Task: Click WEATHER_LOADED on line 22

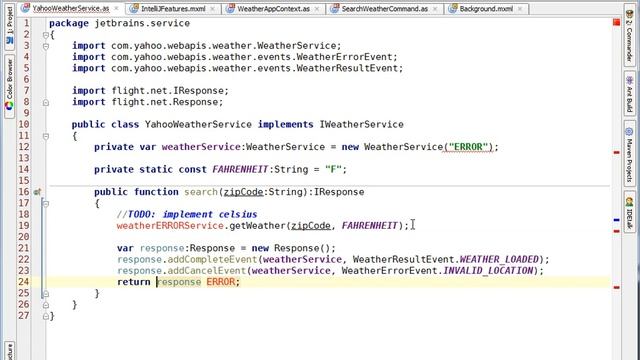Action: 499,260
